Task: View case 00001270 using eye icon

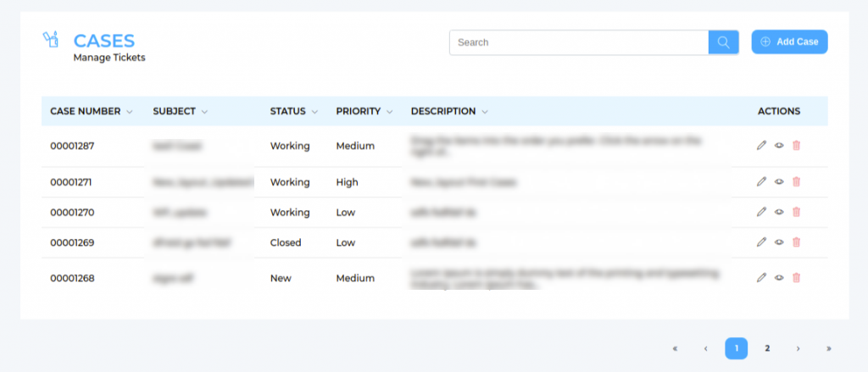Action: tap(779, 212)
